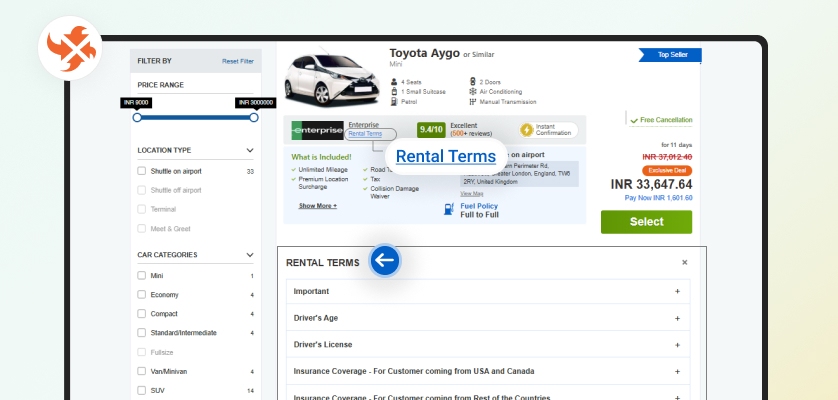Click the struck-through INR 37,012.40 price

click(667, 157)
